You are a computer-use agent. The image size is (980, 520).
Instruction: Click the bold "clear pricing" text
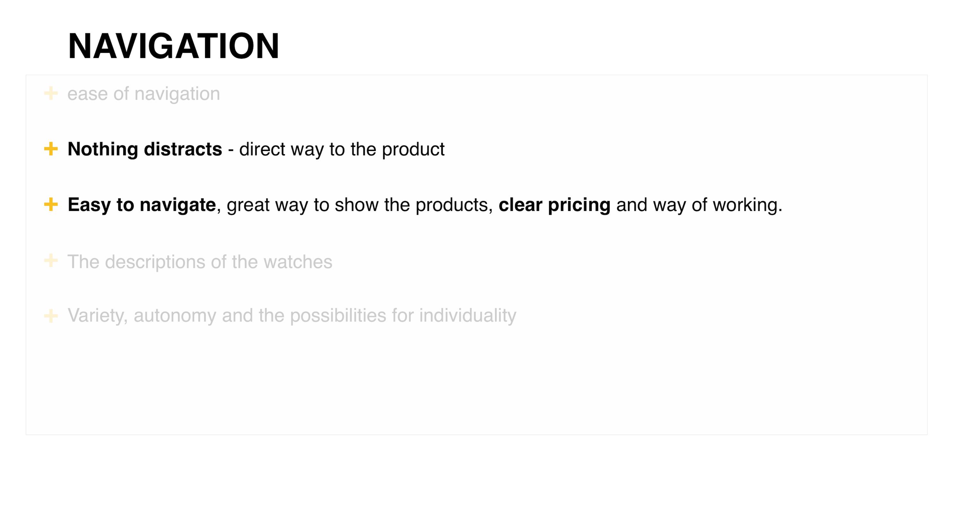(x=554, y=205)
